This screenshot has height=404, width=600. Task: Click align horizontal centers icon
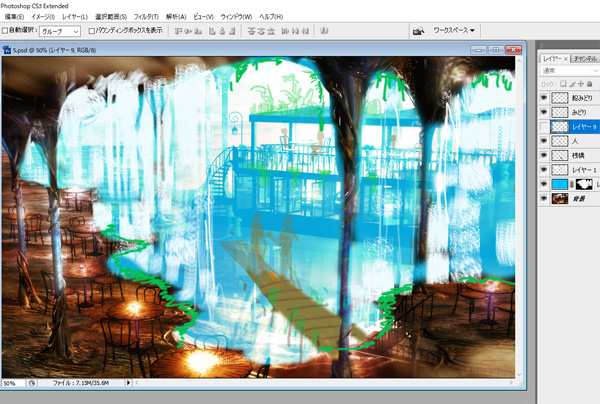coord(222,31)
